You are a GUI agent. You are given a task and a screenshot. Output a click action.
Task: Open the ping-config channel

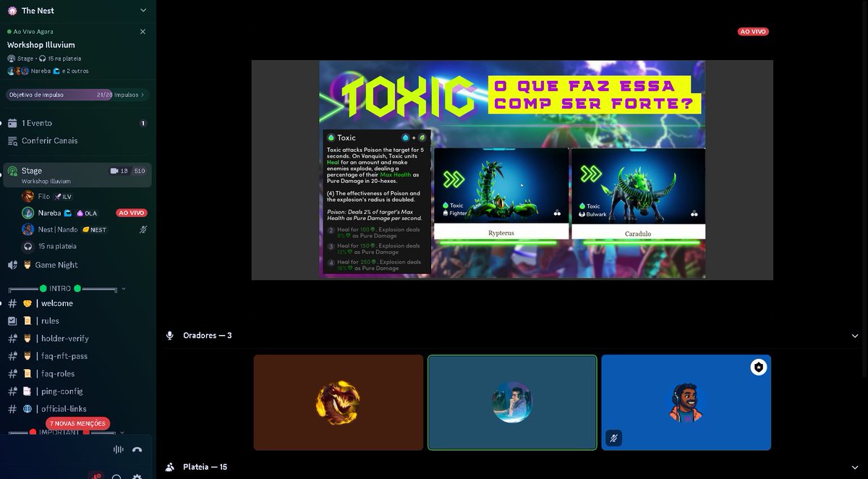[x=77, y=391]
